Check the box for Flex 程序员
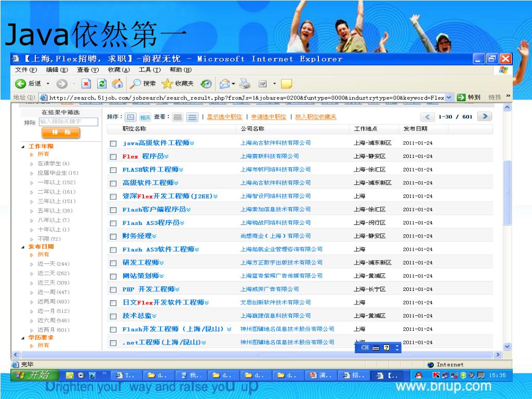Image resolution: width=532 pixels, height=399 pixels. 113,157
